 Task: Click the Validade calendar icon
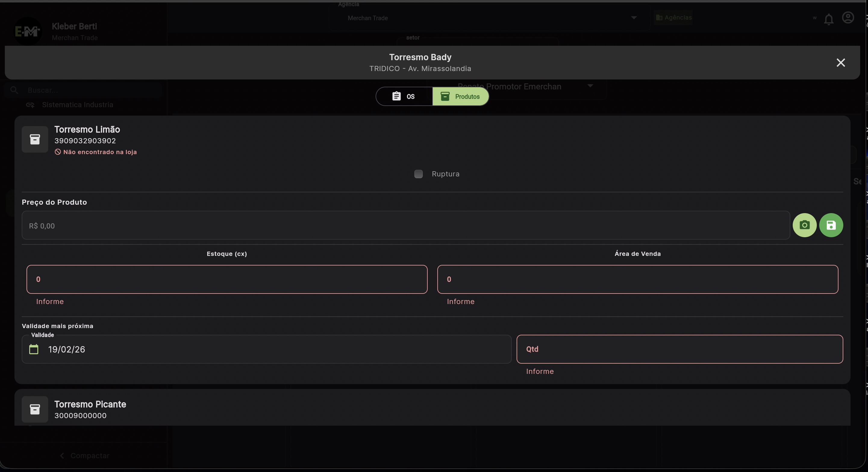click(x=34, y=349)
